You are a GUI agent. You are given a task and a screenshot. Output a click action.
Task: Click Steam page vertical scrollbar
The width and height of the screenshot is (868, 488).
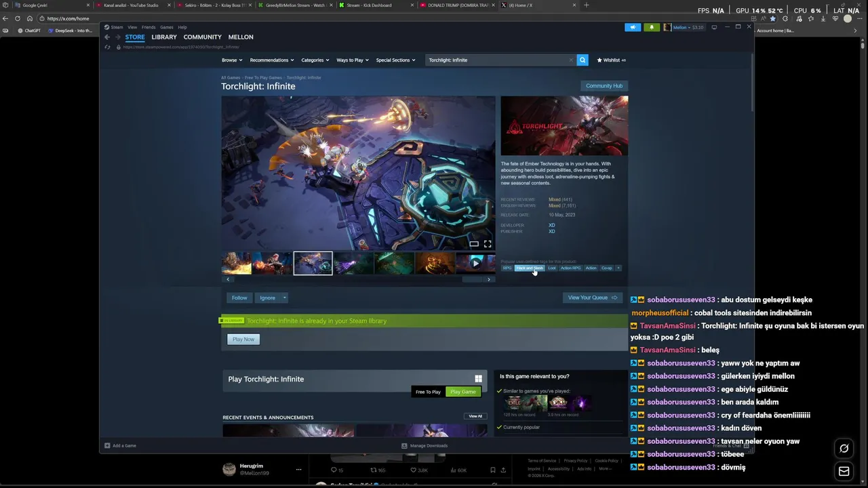coord(751,81)
